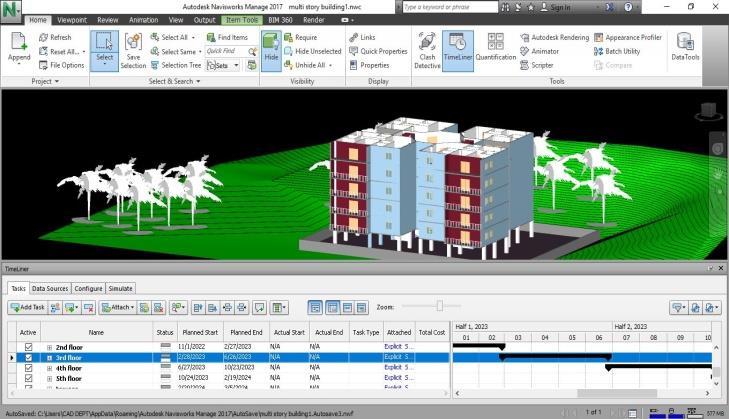Expand the 4th floor task row
The height and width of the screenshot is (419, 729).
pyautogui.click(x=49, y=368)
